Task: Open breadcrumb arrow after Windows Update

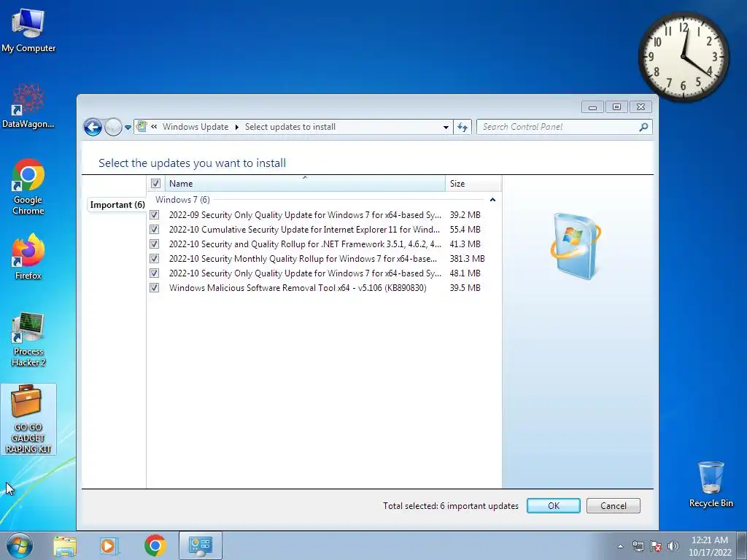Action: pyautogui.click(x=237, y=127)
